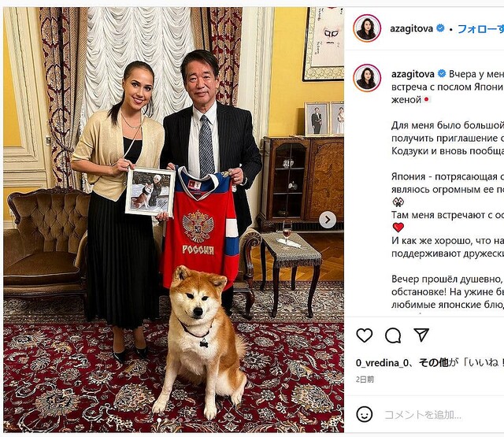
Task: Click the Russian caption text of the post
Action: point(447,189)
